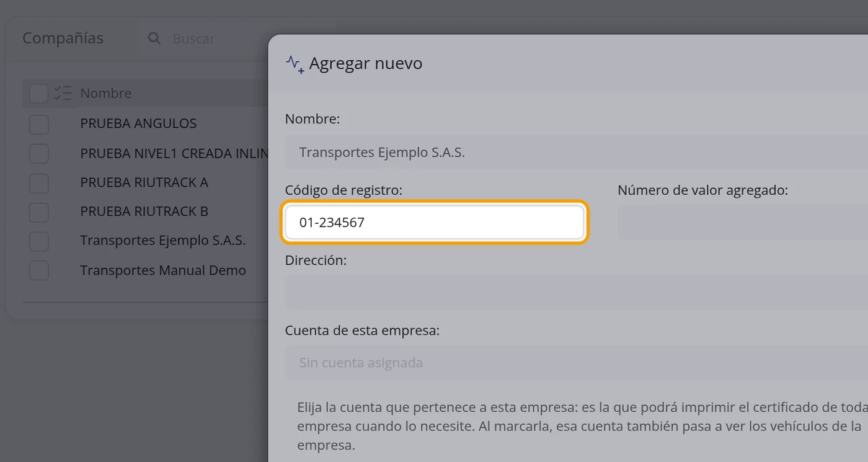Click the PRUEBA NIVEL1 CREADA INLINE row name

point(174,153)
